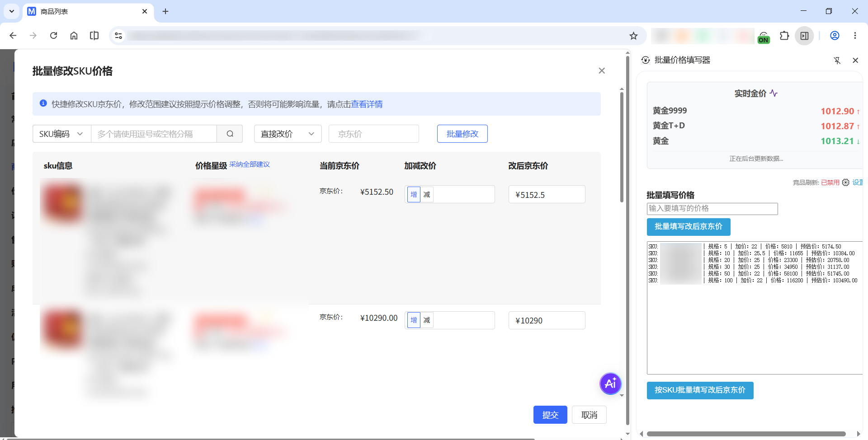Click the floating AI assistant icon

click(610, 384)
